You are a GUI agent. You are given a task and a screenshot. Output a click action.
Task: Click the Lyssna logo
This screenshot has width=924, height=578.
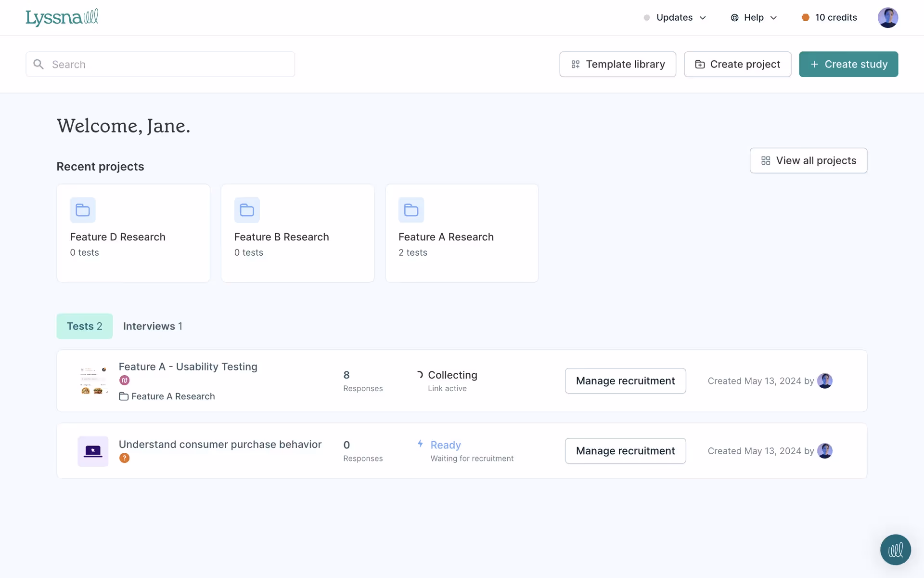(62, 17)
